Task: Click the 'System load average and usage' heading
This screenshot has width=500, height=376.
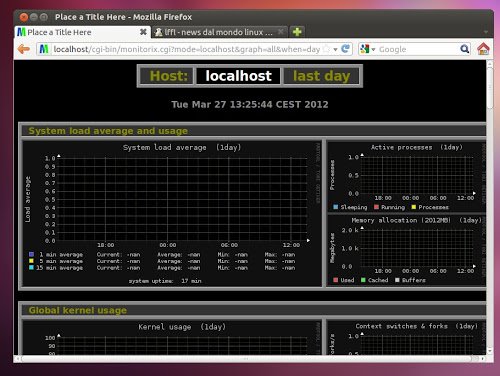Action: point(108,131)
